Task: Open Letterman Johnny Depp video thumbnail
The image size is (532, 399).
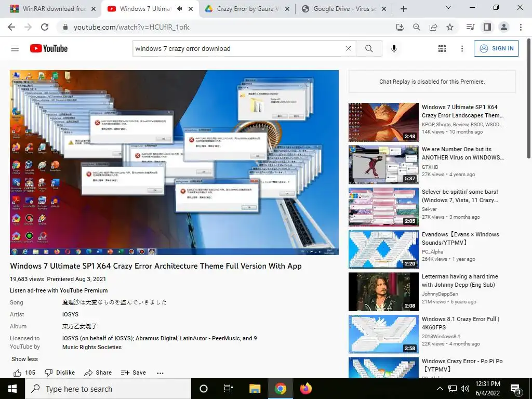Action: pyautogui.click(x=383, y=292)
